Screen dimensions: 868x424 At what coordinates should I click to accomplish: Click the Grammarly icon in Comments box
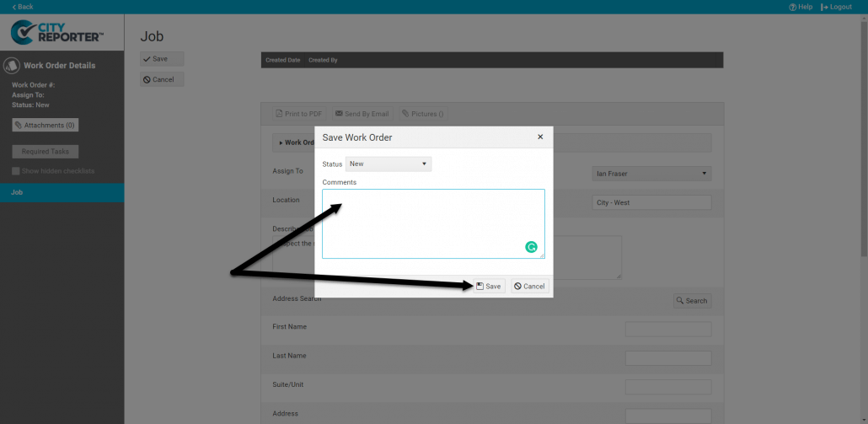[531, 247]
